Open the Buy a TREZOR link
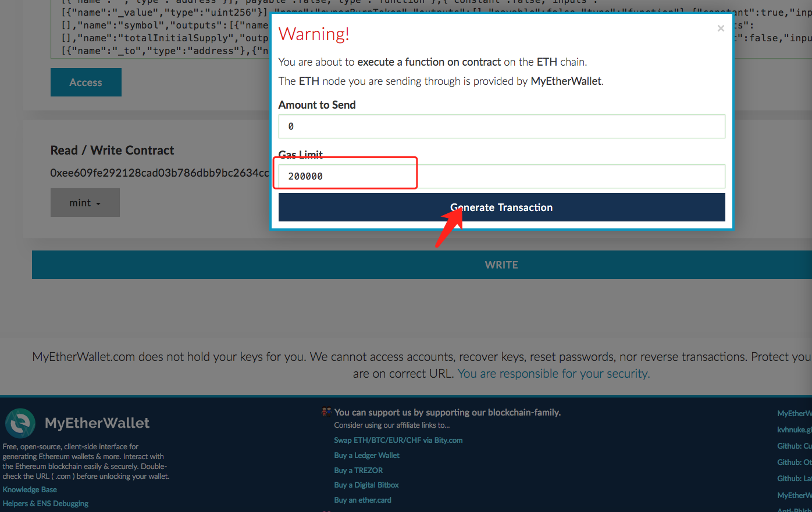Viewport: 812px width, 512px height. 358,470
